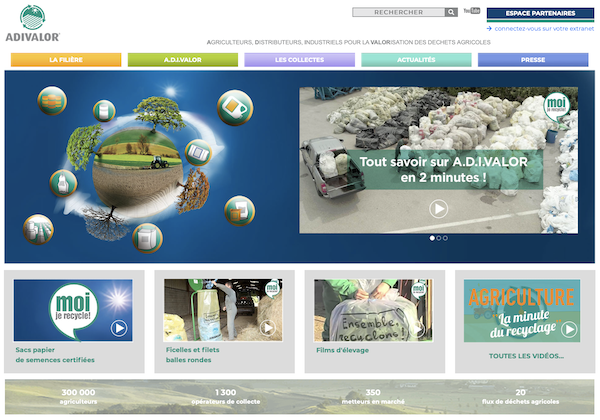Select the white sack icon below the globe
600x420 pixels.
(x=147, y=238)
